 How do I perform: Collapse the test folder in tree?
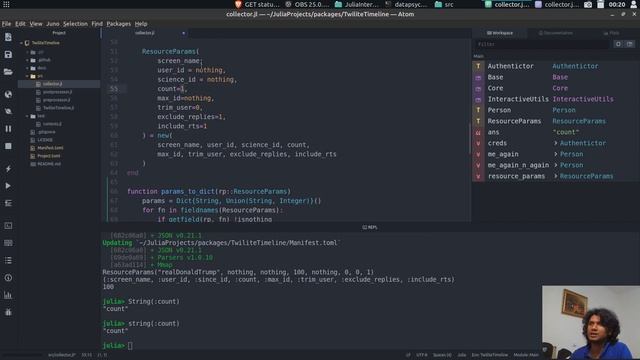[28, 116]
